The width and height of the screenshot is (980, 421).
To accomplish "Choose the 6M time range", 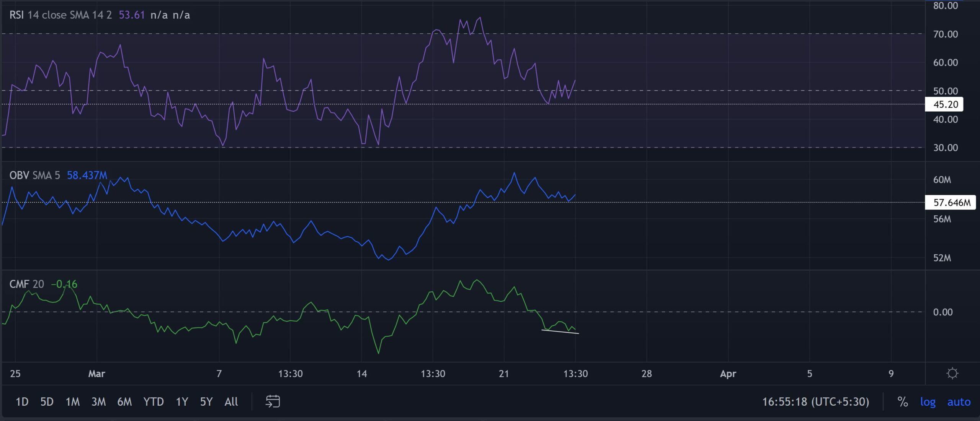I will tap(124, 401).
